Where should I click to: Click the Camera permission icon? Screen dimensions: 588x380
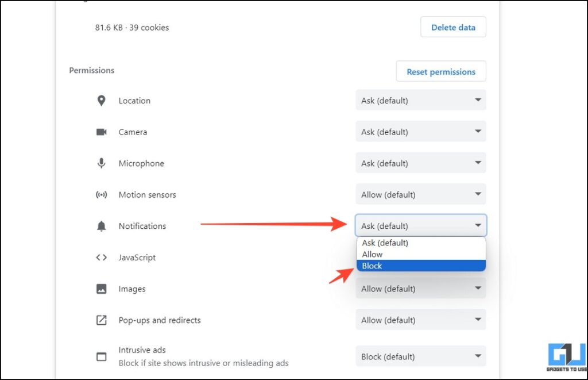[x=101, y=131]
